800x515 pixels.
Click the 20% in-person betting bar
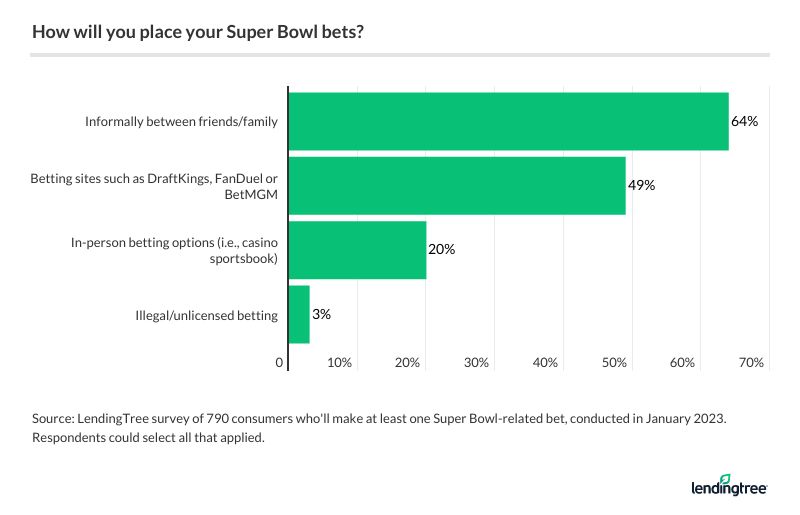point(357,250)
